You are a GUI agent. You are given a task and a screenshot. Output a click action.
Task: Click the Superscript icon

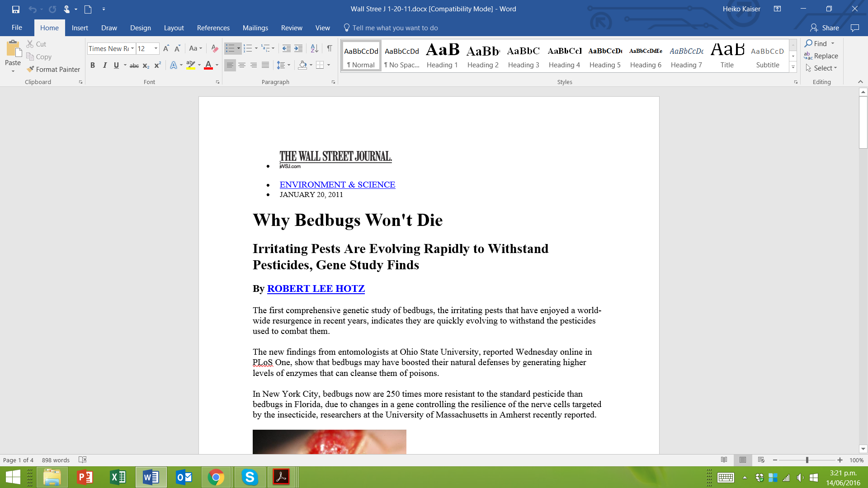pyautogui.click(x=157, y=66)
